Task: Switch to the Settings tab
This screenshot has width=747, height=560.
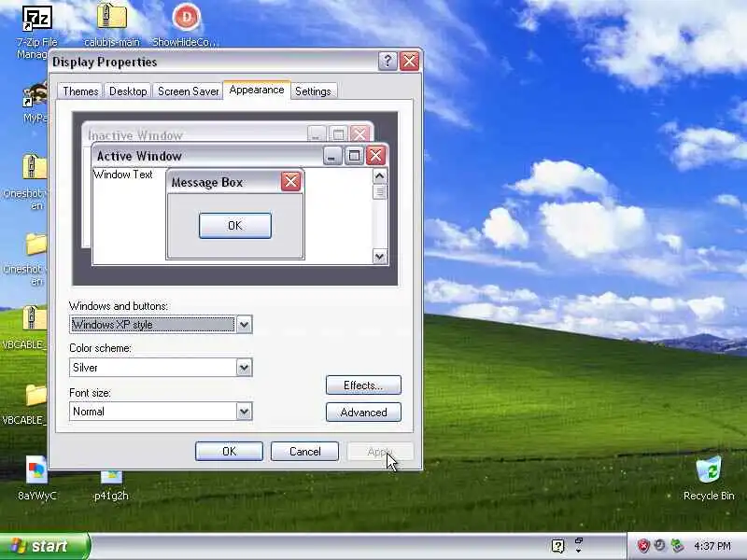Action: tap(313, 91)
